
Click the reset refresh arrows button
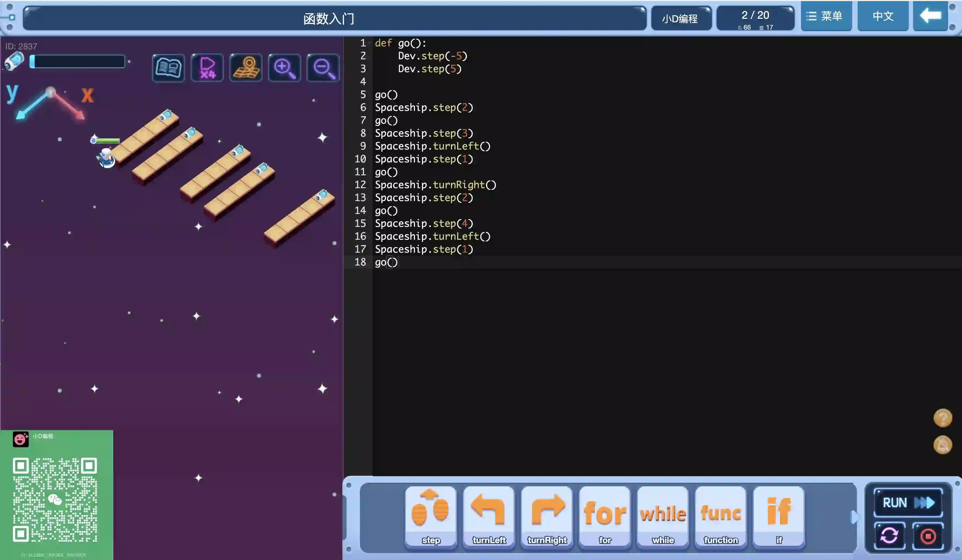click(x=890, y=536)
